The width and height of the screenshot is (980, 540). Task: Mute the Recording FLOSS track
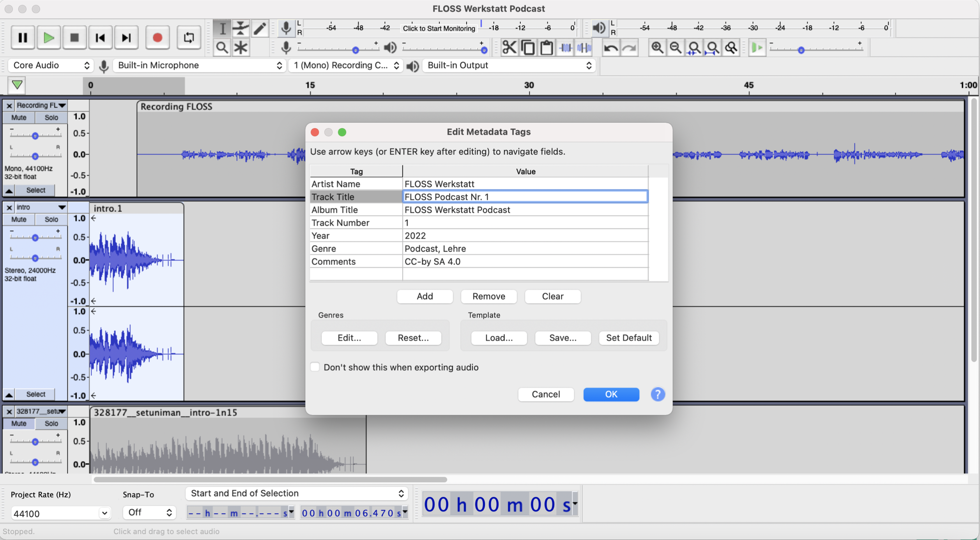pyautogui.click(x=19, y=118)
